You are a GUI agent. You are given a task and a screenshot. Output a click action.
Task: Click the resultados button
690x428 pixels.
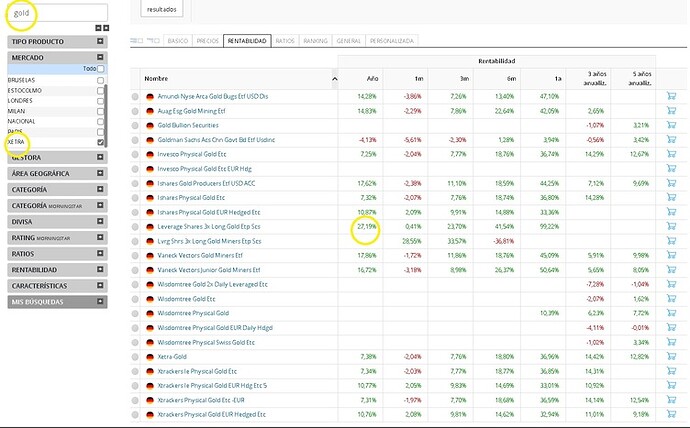point(161,9)
